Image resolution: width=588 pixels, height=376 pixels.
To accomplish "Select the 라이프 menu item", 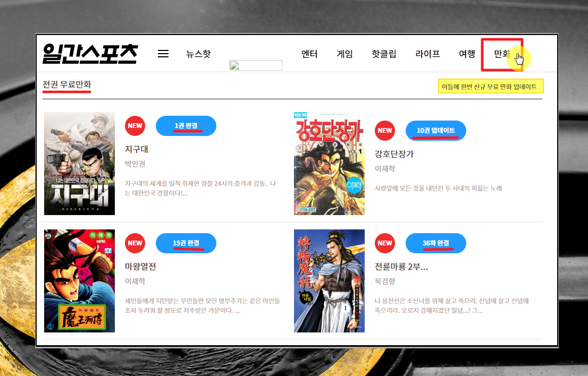I will [x=427, y=54].
